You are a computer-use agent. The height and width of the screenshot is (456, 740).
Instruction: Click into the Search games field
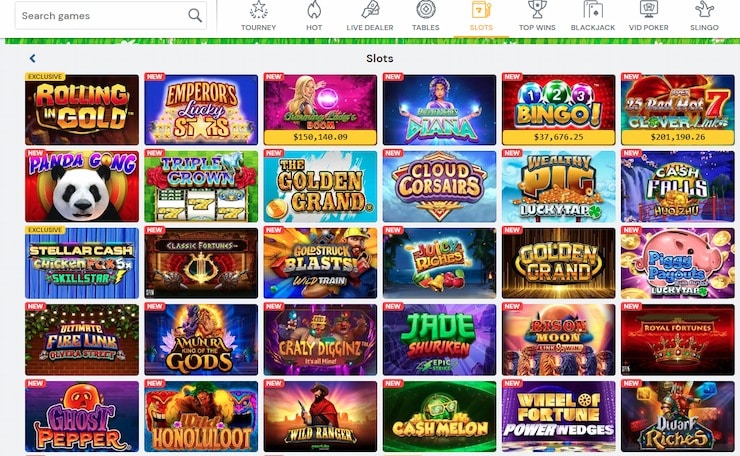111,16
